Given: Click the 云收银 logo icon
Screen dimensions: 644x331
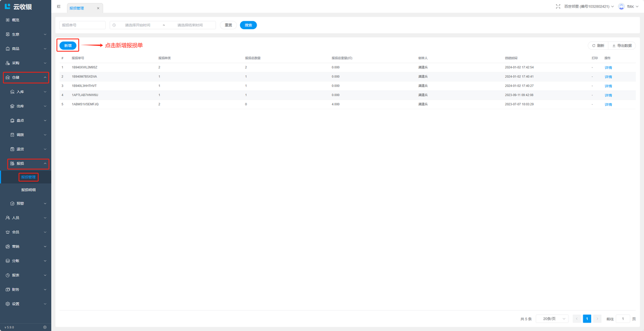Looking at the screenshot, I should click(x=8, y=7).
